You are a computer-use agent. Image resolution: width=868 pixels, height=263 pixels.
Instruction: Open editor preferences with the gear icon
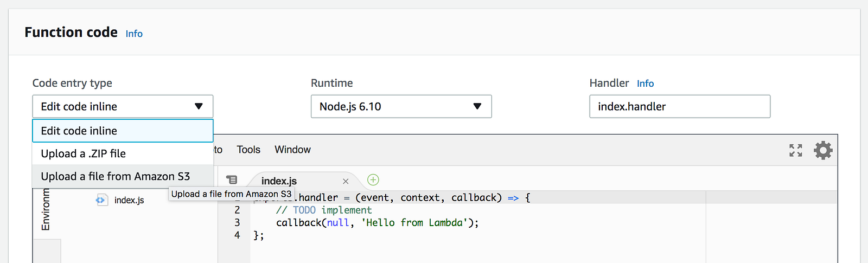(x=823, y=150)
